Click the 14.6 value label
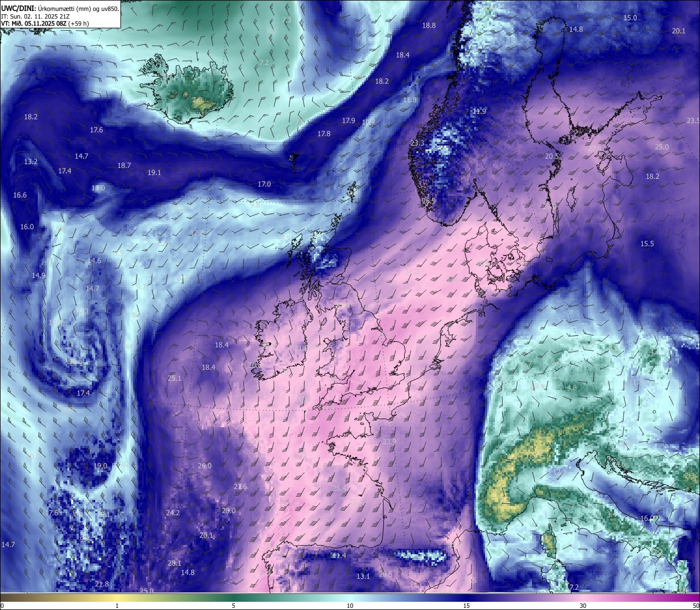700x610 pixels. [x=94, y=260]
